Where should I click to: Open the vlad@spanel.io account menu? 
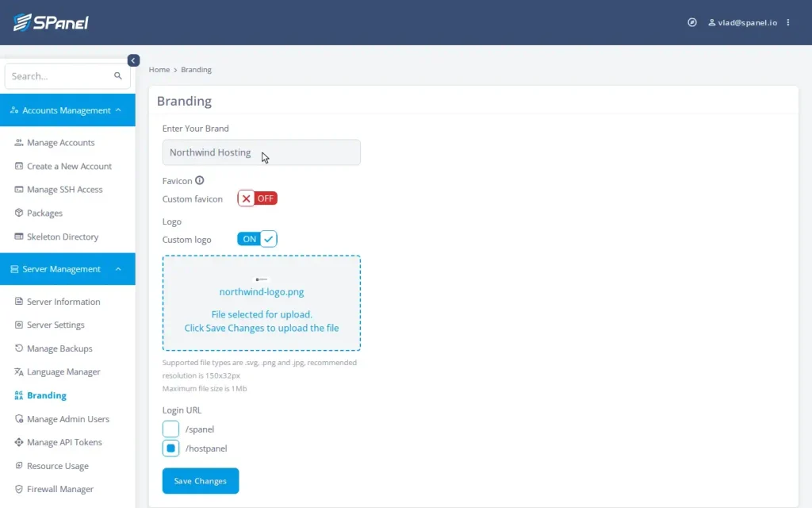pos(743,22)
